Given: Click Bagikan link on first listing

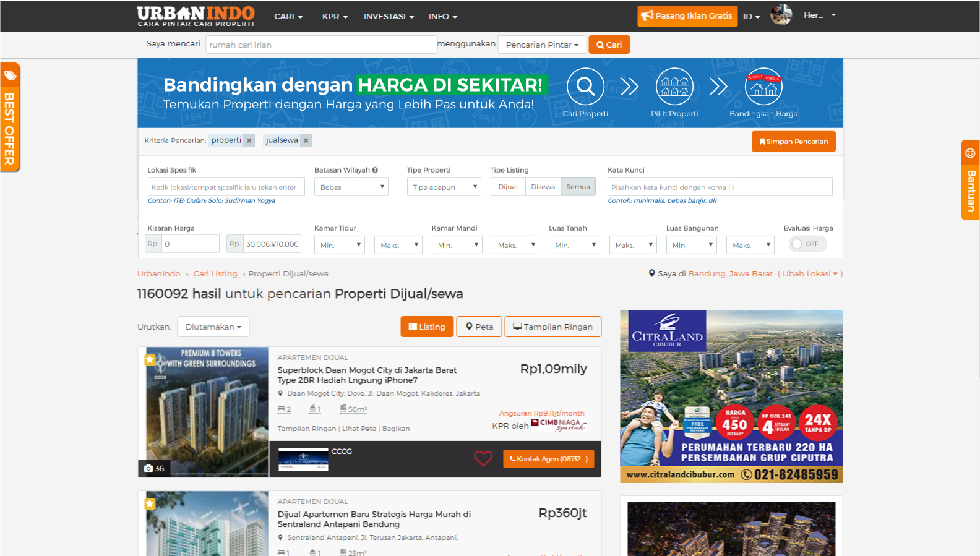Looking at the screenshot, I should point(396,429).
